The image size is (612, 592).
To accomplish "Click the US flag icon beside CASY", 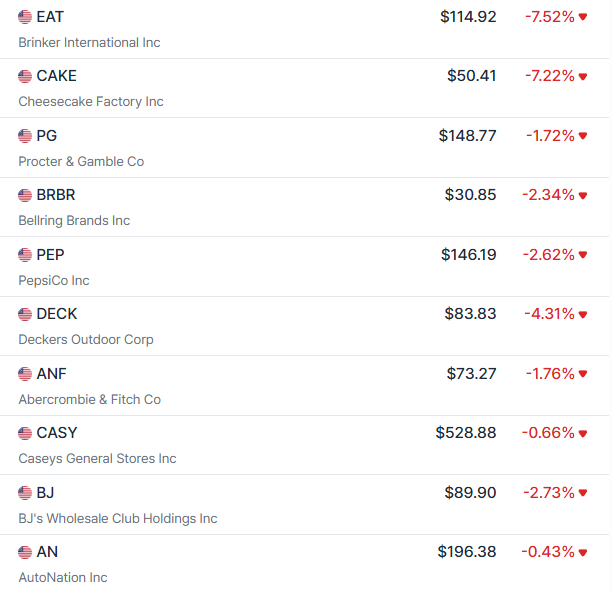I will (x=25, y=433).
